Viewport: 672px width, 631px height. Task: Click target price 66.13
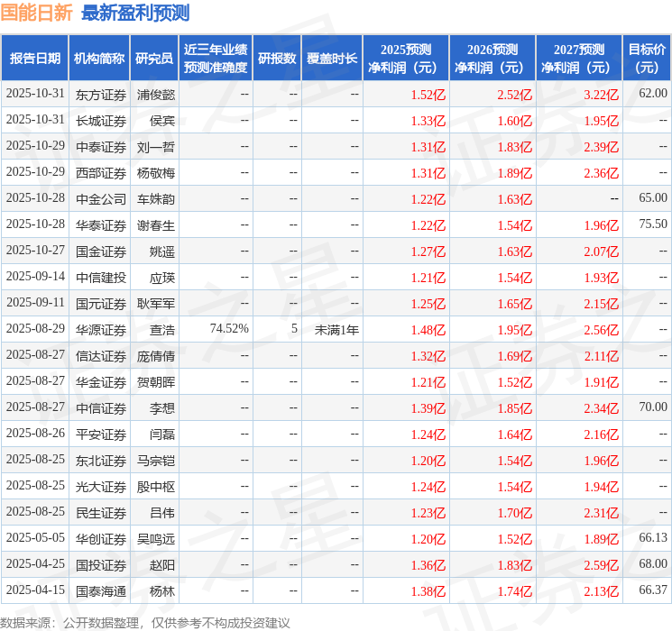click(653, 537)
